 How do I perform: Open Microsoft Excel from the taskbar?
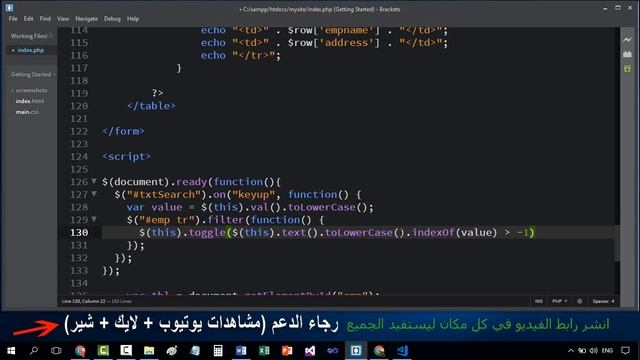pyautogui.click(x=264, y=351)
